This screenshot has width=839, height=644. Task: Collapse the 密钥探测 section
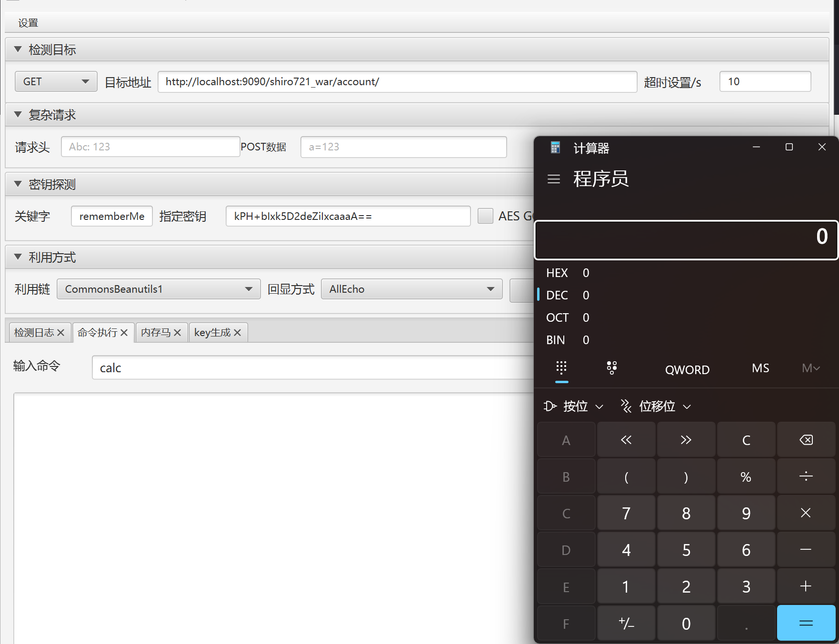point(18,184)
